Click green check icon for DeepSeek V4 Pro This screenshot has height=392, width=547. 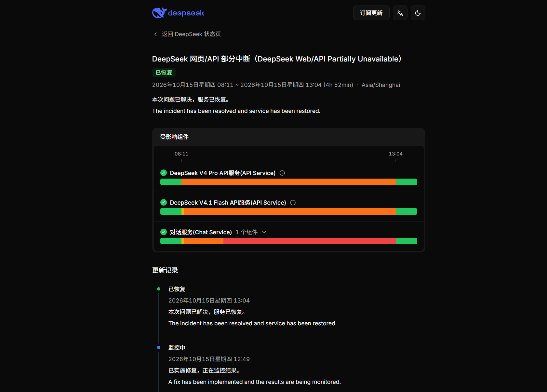(164, 173)
